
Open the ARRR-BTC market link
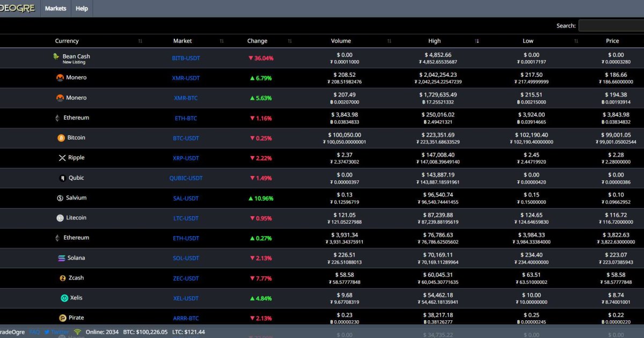coord(186,319)
